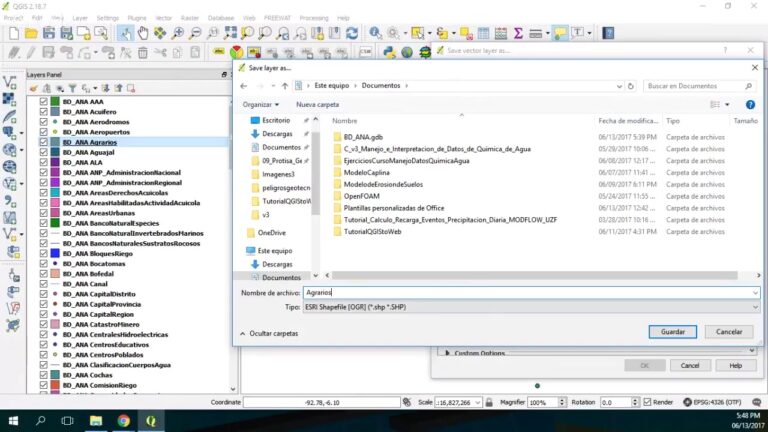Click the Nueva carpeta button
The image size is (768, 432).
click(x=317, y=105)
